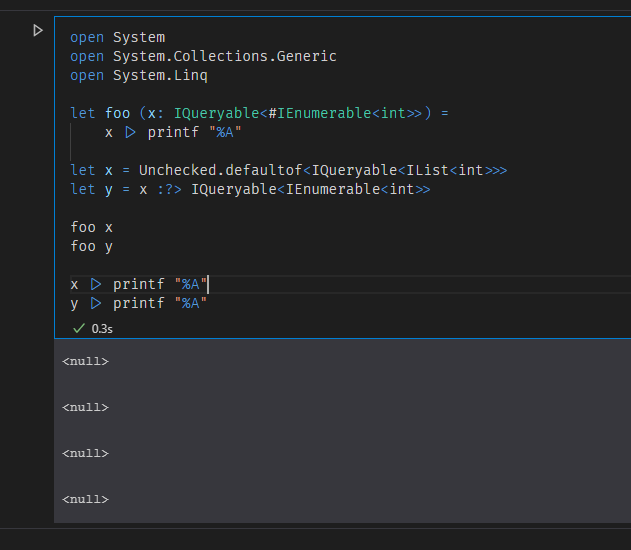
Task: Click the first <null> output line
Action: click(x=85, y=361)
